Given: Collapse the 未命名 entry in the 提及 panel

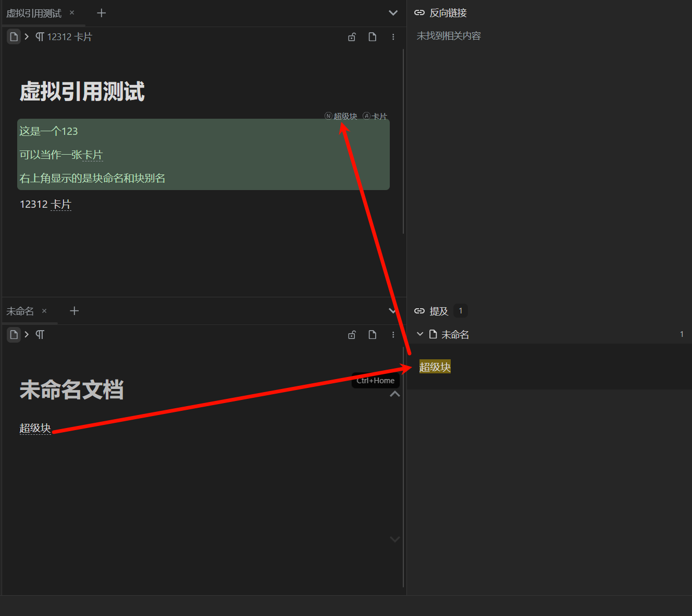Looking at the screenshot, I should [x=420, y=334].
